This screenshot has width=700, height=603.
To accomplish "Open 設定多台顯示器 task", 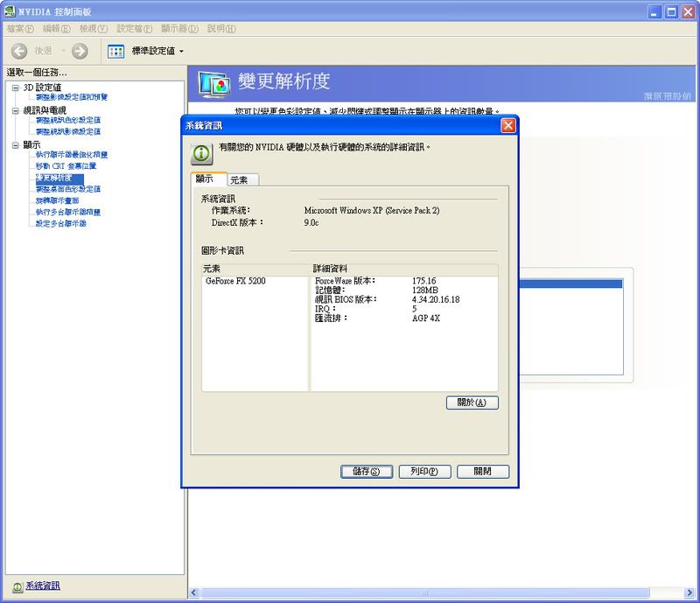I will (x=60, y=224).
